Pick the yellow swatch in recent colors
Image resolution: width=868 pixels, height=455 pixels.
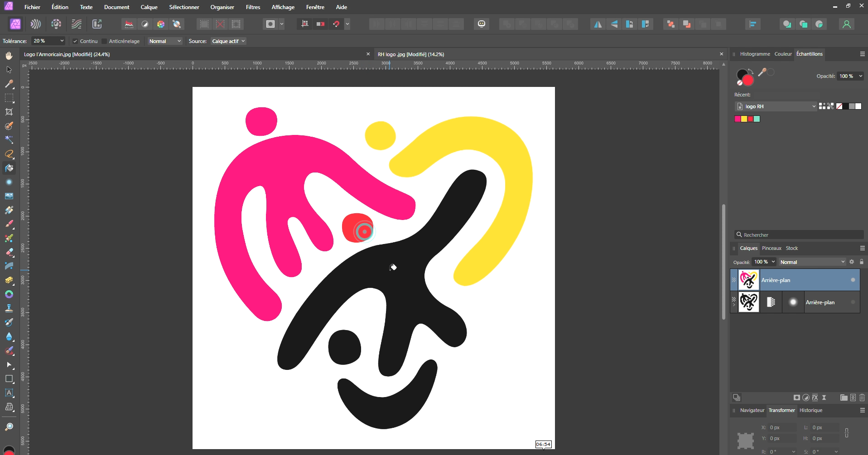(x=744, y=119)
